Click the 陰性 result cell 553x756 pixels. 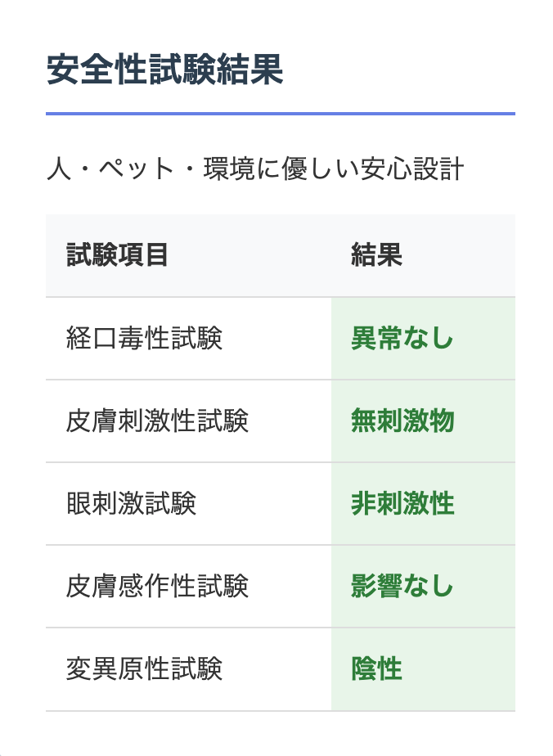pos(376,668)
